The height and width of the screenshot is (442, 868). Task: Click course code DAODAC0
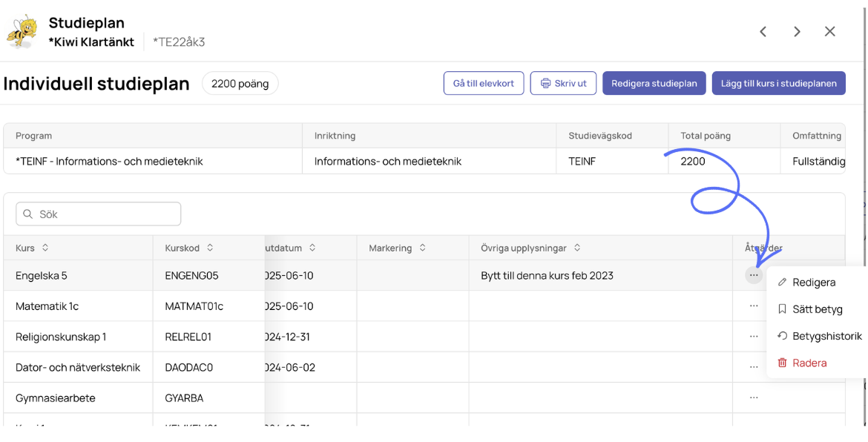[x=188, y=367]
